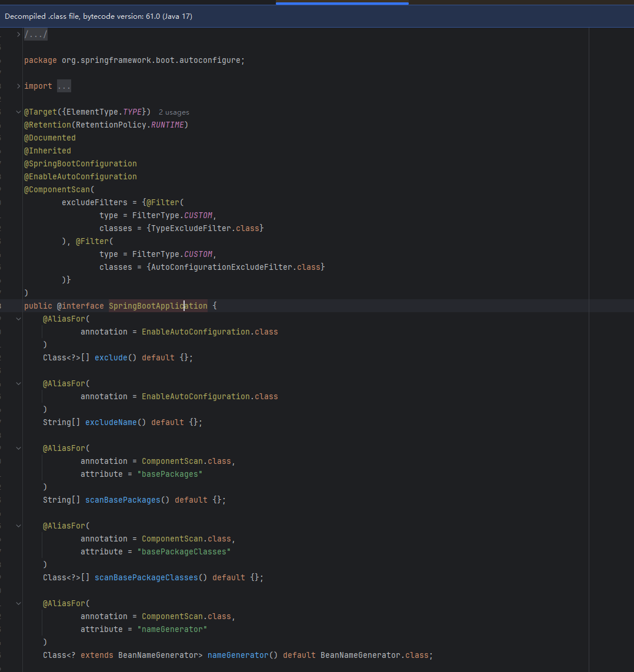Click the SpringBootApplication interface name
The width and height of the screenshot is (634, 672).
pyautogui.click(x=158, y=306)
